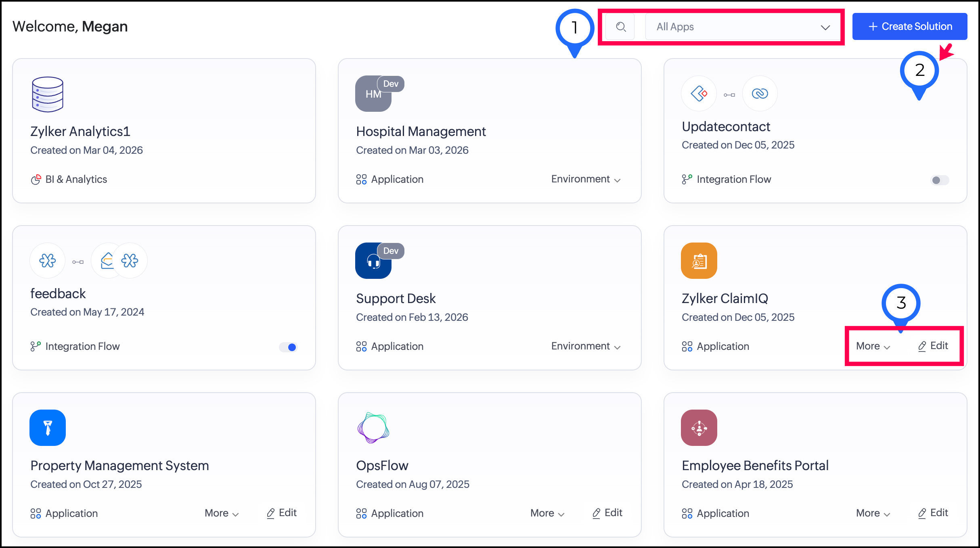Click the OpsFlow swirl logo icon
The image size is (980, 548).
coord(373,428)
